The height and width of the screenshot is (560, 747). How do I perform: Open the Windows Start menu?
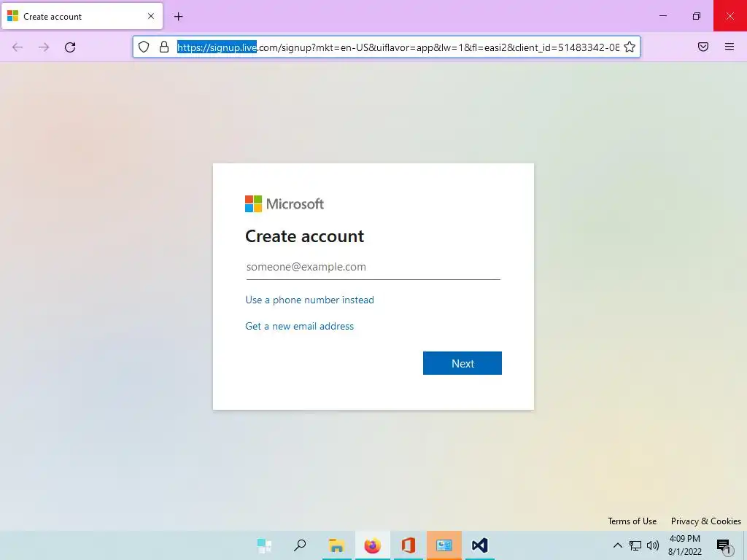(x=264, y=545)
